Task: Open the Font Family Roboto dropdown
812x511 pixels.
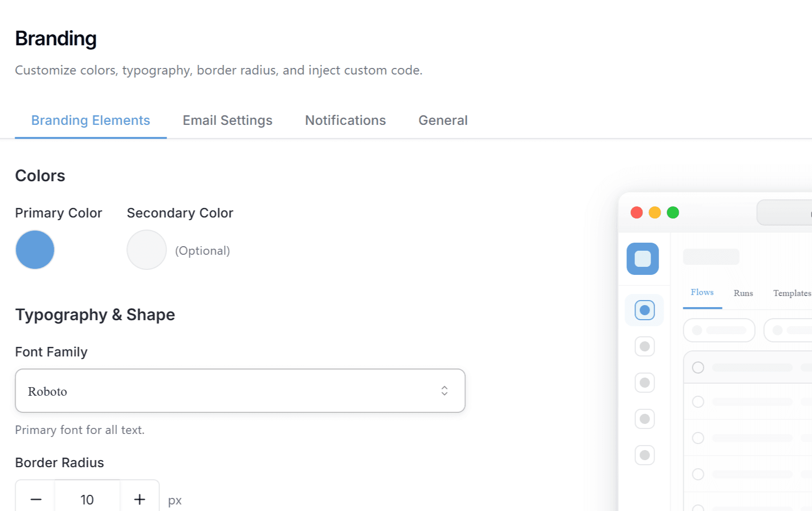Action: [240, 391]
